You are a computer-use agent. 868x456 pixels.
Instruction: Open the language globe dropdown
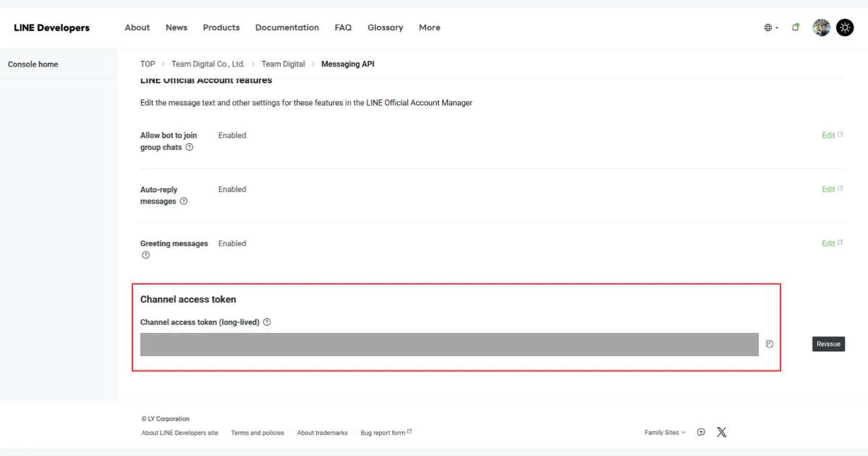point(771,28)
